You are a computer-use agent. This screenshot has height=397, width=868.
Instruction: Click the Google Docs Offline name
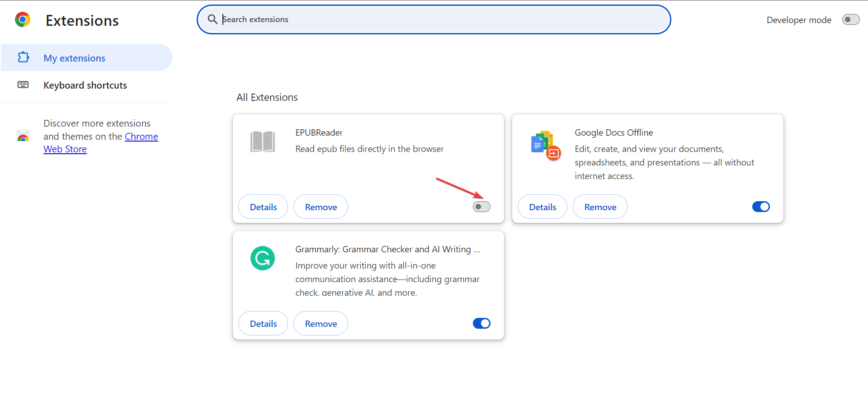tap(614, 132)
